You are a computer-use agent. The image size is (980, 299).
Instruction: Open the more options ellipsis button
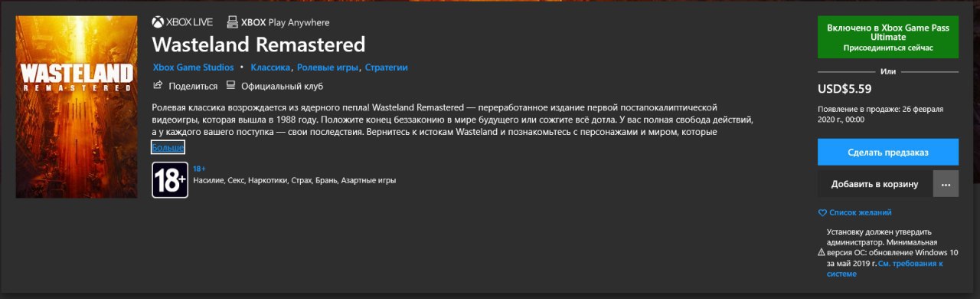click(946, 184)
